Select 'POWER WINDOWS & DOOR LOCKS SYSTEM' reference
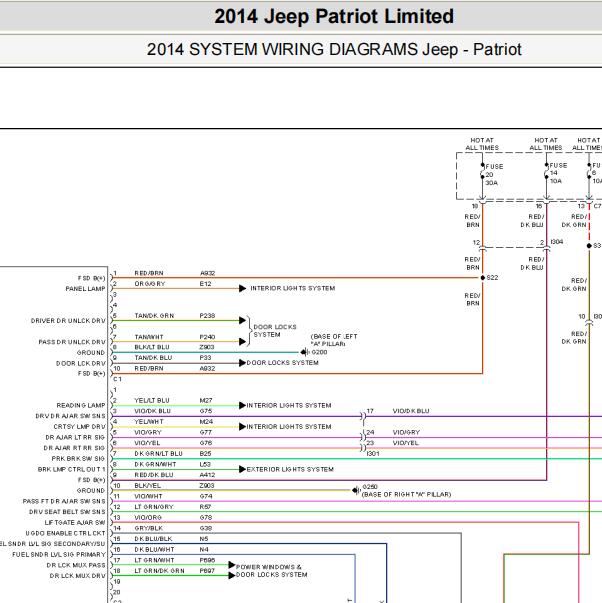602x603 pixels. pos(272,571)
